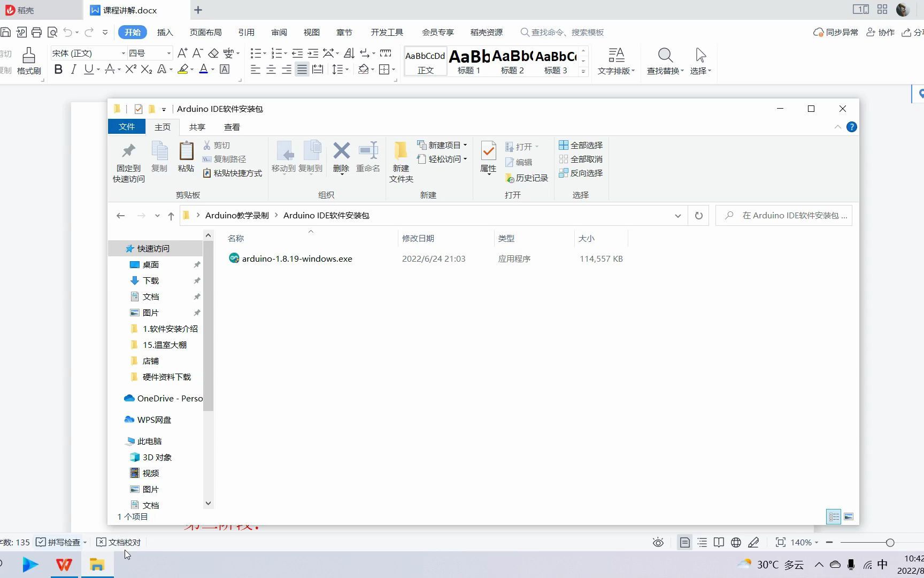The height and width of the screenshot is (578, 924).
Task: Open 硬件资料下载 folder in sidebar
Action: coord(166,377)
